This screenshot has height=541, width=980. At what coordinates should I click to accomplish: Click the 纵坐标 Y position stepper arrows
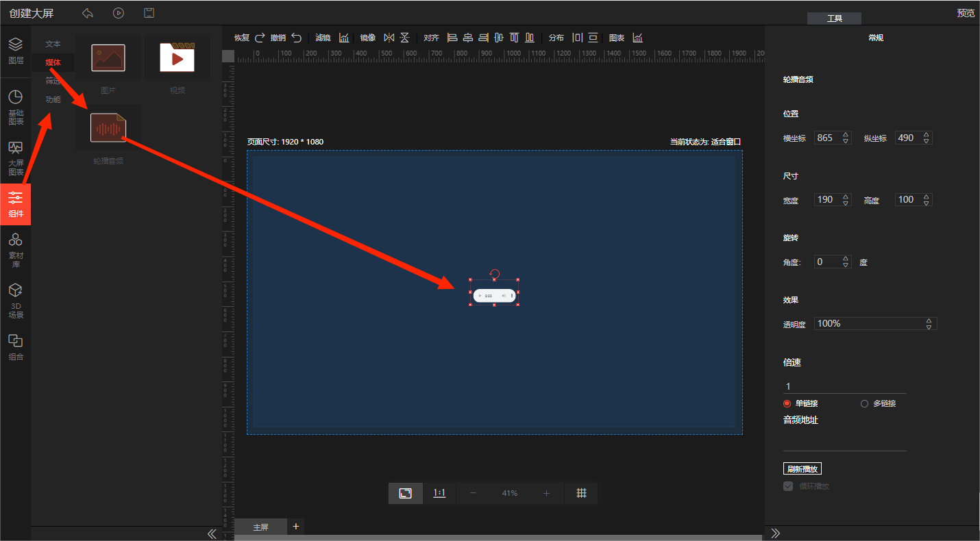(x=927, y=138)
